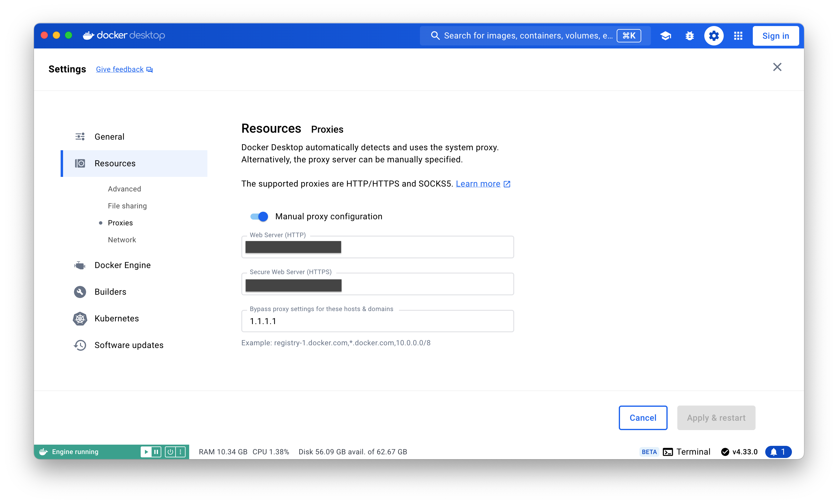838x504 pixels.
Task: Open the General settings section
Action: (134, 137)
